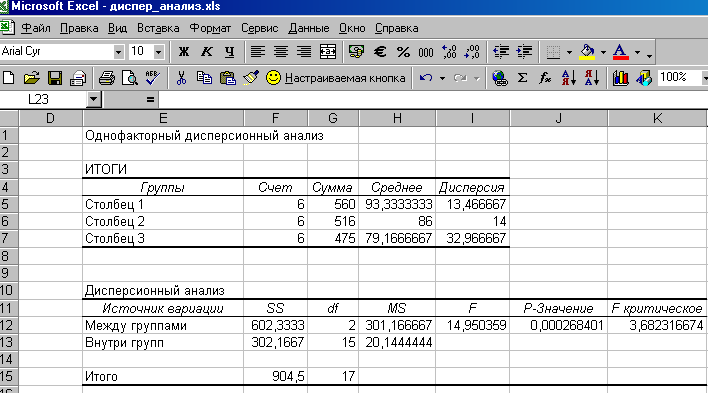Screen dimensions: 708x393
Task: Paste from clipboard
Action: (228, 78)
